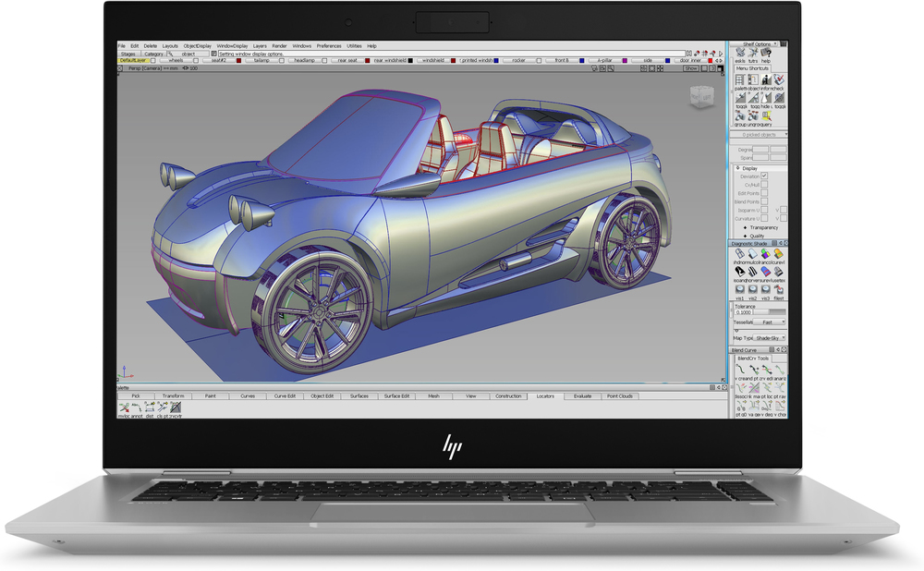Click the horizontal/vertical zebra shade icon

(753, 273)
